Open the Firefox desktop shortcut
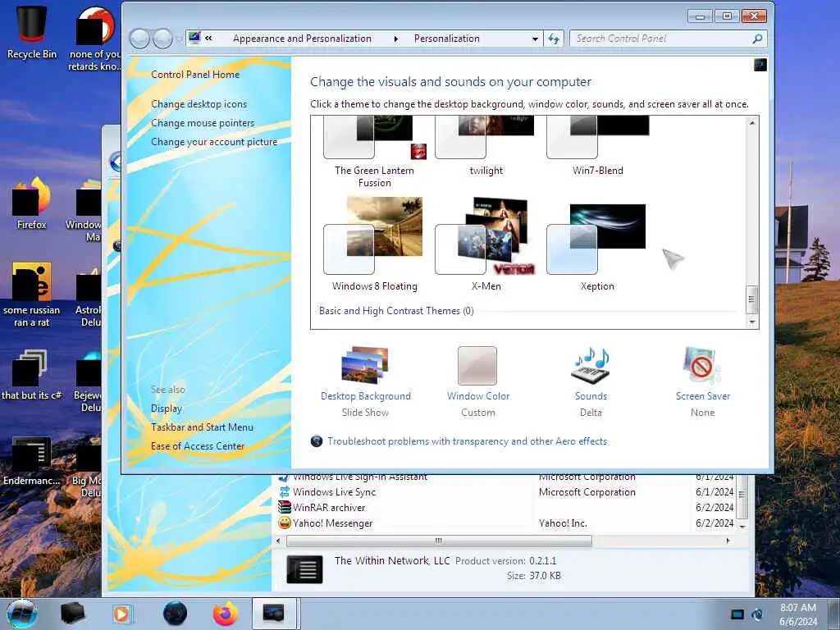 32,203
